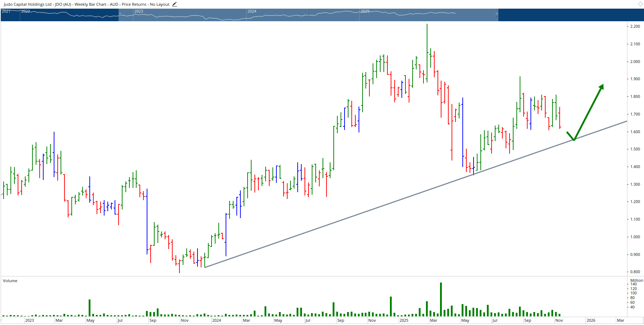Click the pencil edit icon beside the chart title
Viewport: 644px width, 325px height.
(174, 4)
